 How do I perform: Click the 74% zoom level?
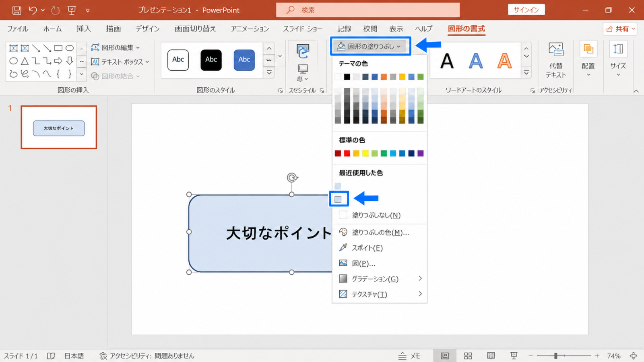(614, 356)
